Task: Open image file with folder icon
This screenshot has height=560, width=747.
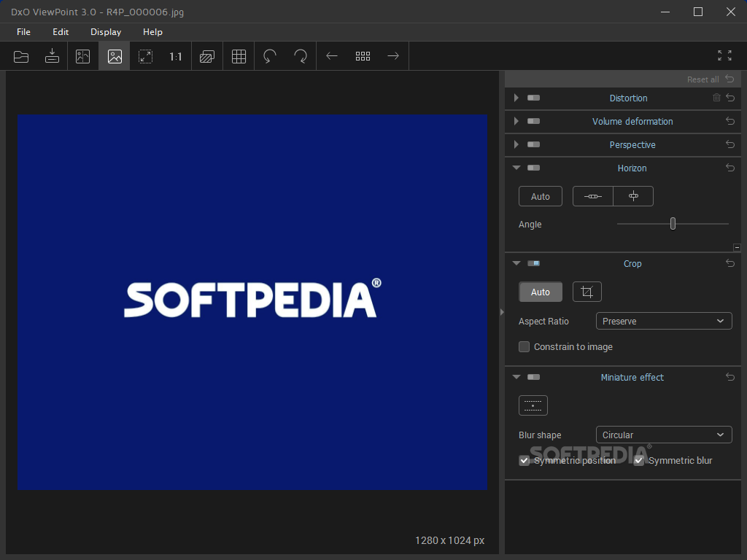Action: (21, 56)
